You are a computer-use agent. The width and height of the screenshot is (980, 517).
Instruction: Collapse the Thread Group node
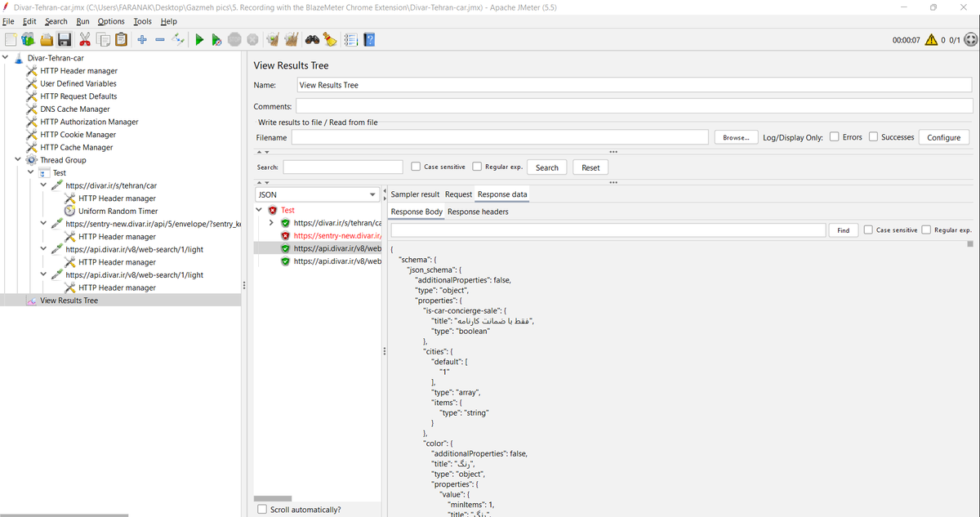pos(19,160)
